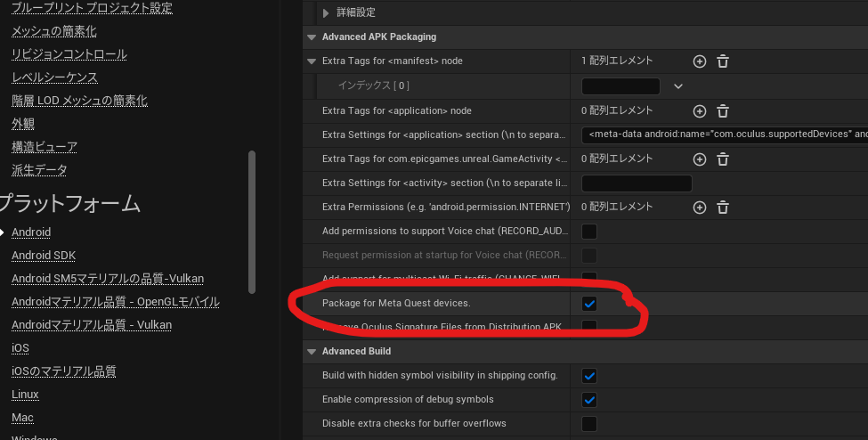Add element to GameActivity Extra Tags array

pyautogui.click(x=700, y=159)
